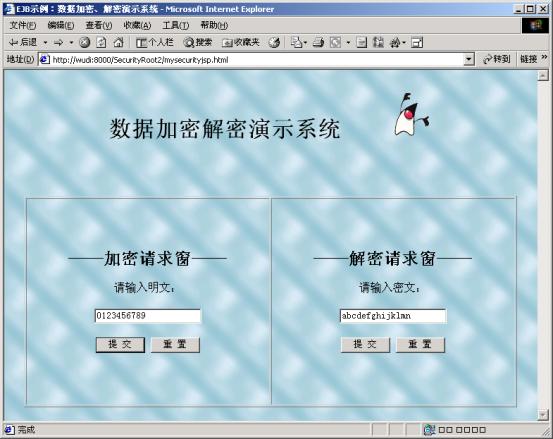
Task: Click the 请输入明文 label
Action: [x=144, y=288]
